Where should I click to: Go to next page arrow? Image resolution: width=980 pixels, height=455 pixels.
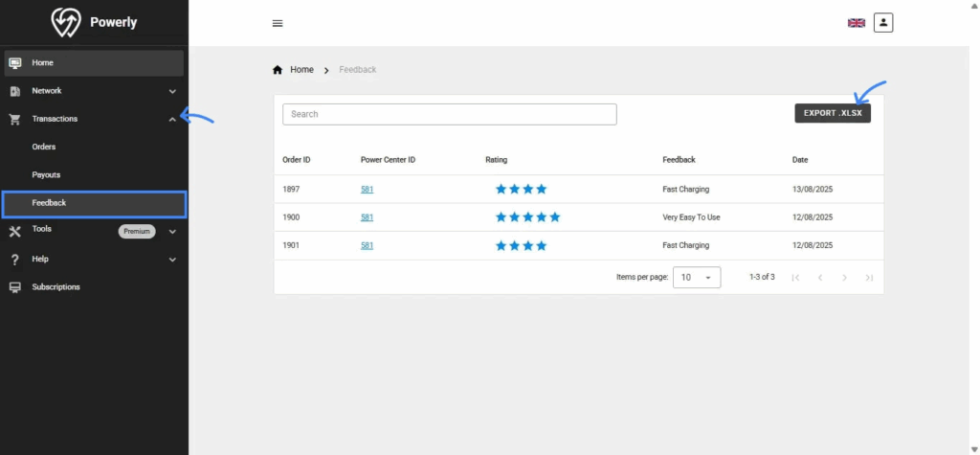844,278
